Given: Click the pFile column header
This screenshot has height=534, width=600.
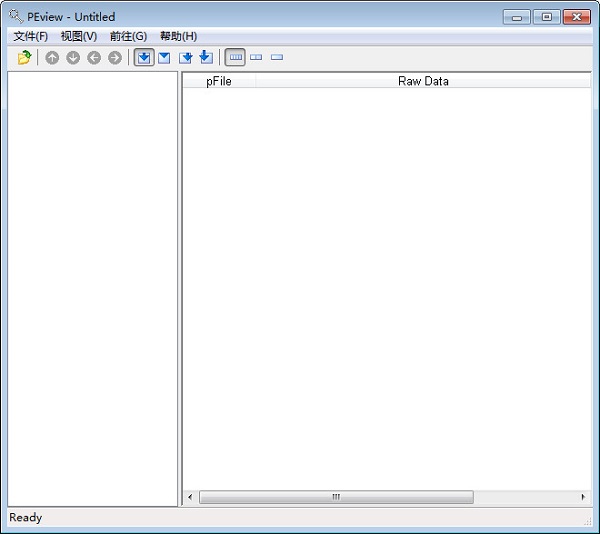Looking at the screenshot, I should click(218, 81).
